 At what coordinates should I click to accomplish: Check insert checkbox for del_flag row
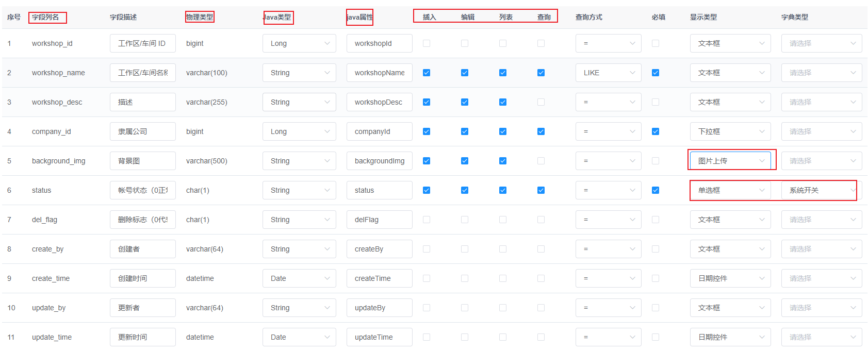[427, 220]
